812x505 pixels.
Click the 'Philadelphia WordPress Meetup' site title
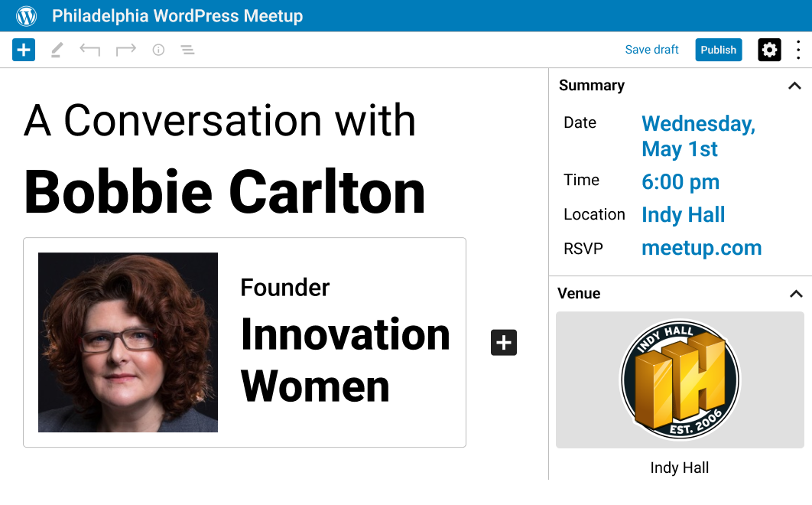[x=177, y=15]
